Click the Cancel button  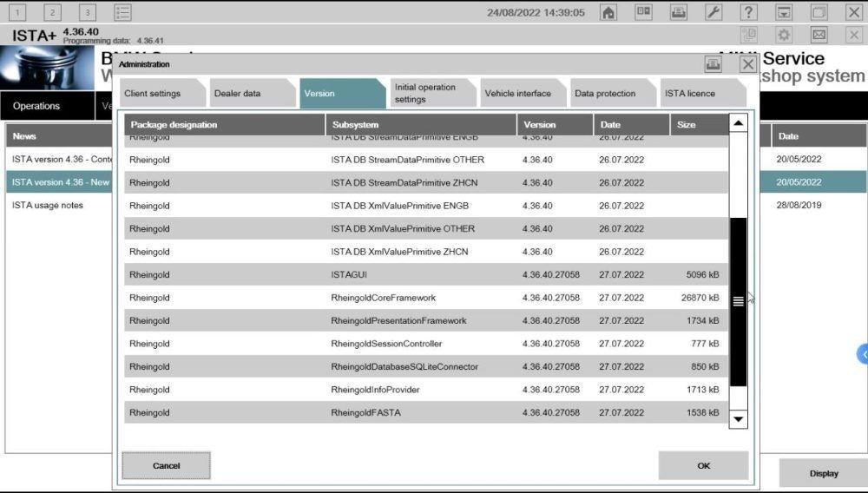coord(166,465)
